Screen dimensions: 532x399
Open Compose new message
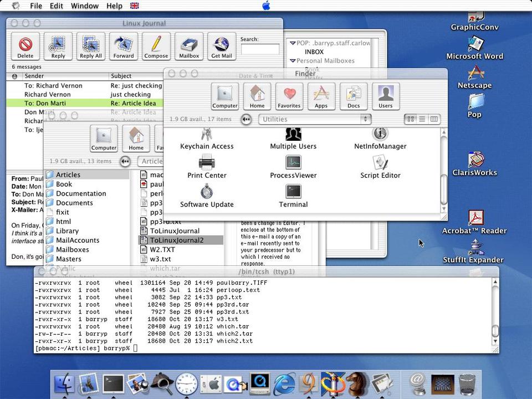point(156,45)
